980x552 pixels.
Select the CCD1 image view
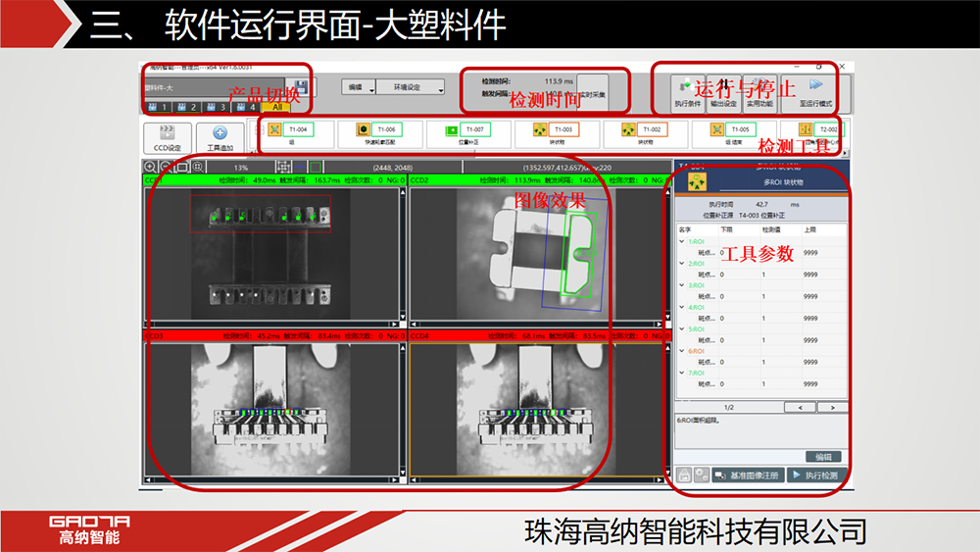[x=271, y=255]
